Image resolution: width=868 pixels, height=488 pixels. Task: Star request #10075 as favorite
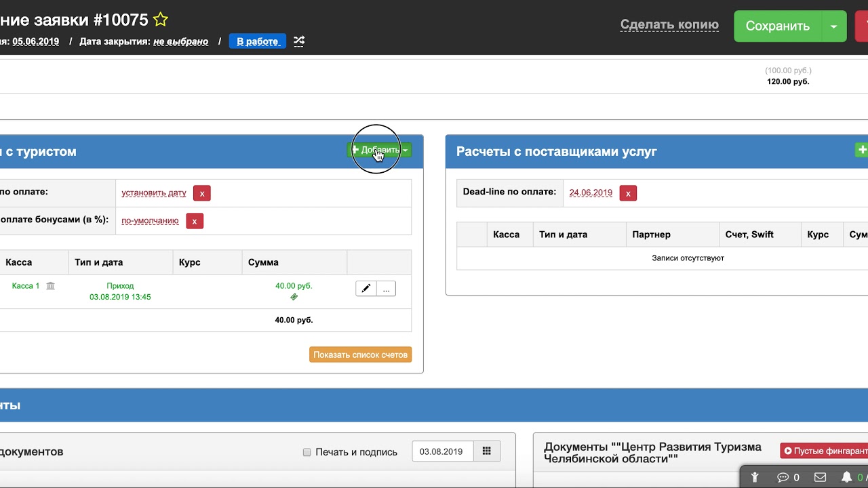pos(161,20)
